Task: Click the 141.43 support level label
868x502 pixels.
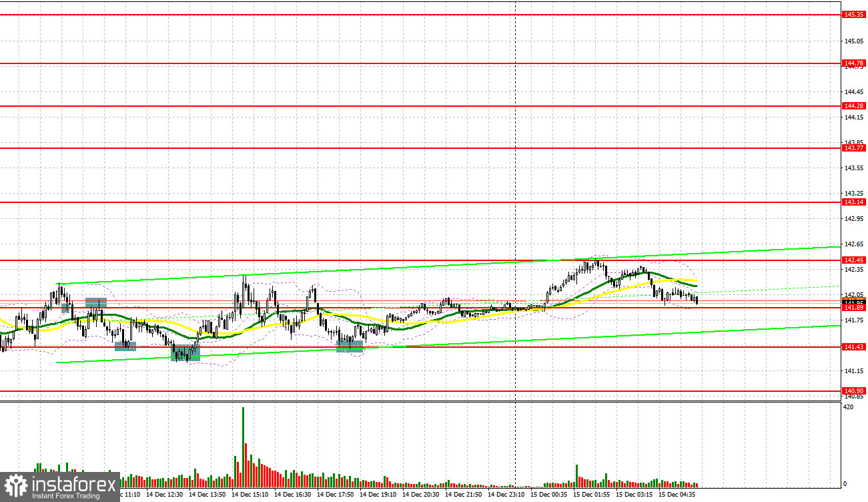Action: [853, 346]
